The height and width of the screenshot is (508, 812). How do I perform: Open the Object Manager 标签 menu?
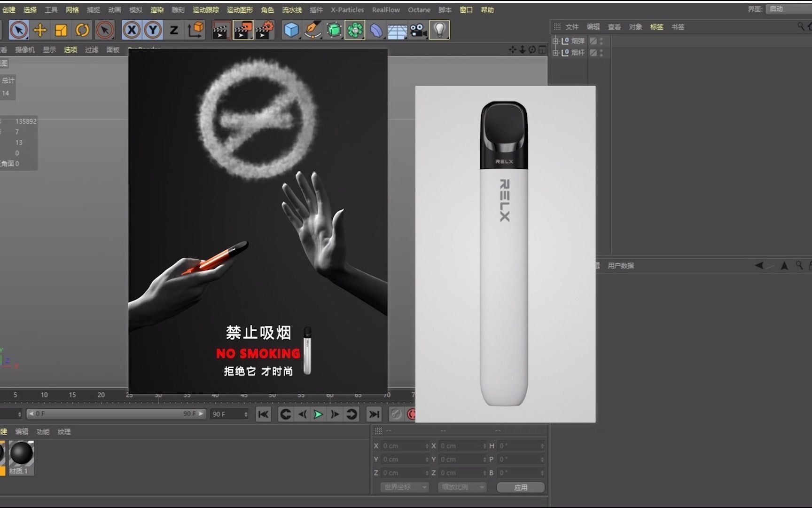click(x=656, y=27)
